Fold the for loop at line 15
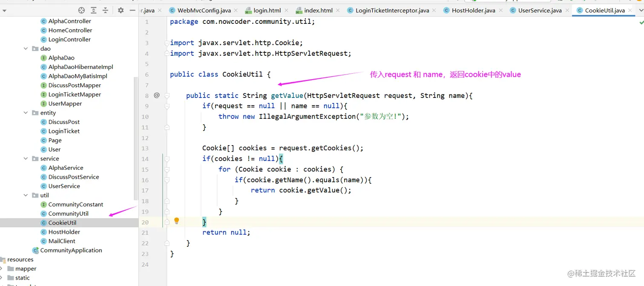This screenshot has width=644, height=286. click(x=167, y=169)
